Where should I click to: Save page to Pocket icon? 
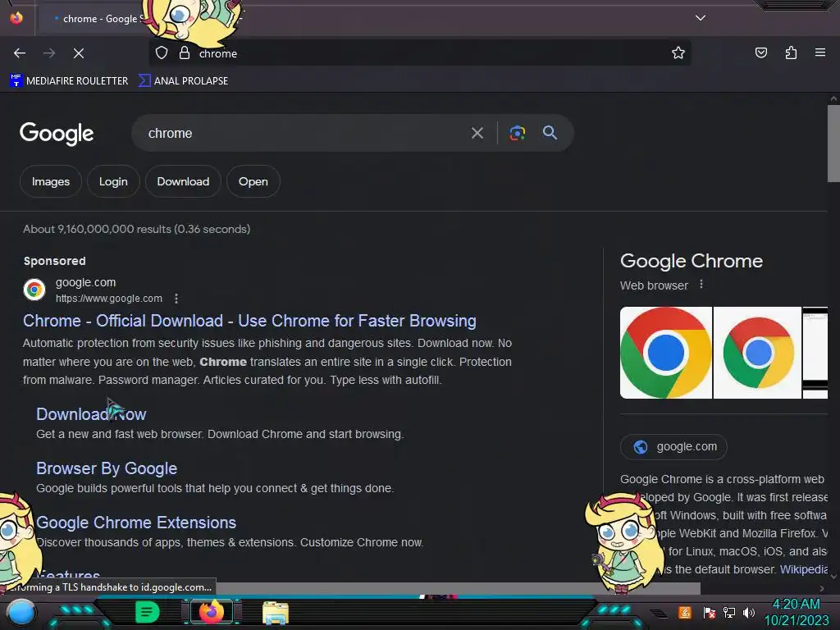point(761,52)
